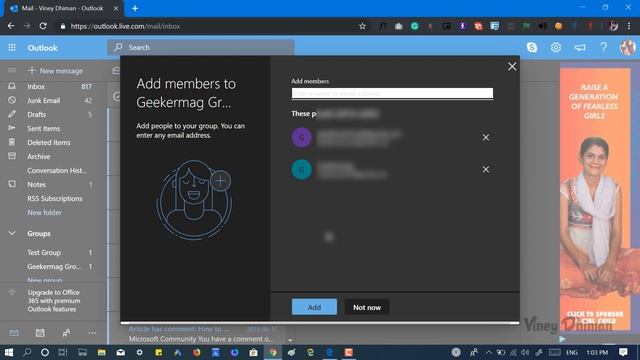Screen dimensions: 640x360
Task: Click the Grammarly extension icon
Action: coord(415,26)
